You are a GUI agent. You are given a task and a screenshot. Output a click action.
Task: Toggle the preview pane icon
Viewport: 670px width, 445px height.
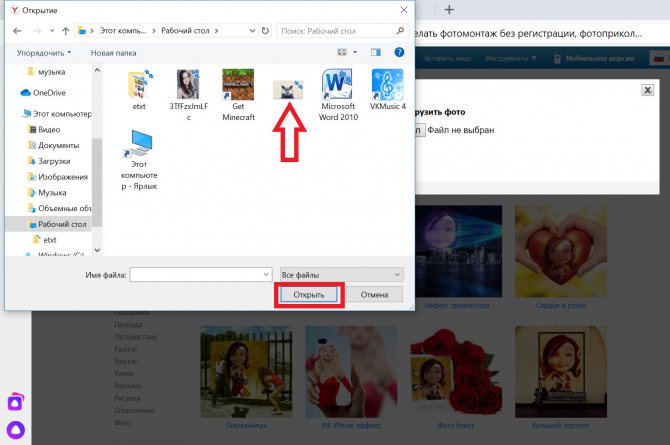coord(376,52)
